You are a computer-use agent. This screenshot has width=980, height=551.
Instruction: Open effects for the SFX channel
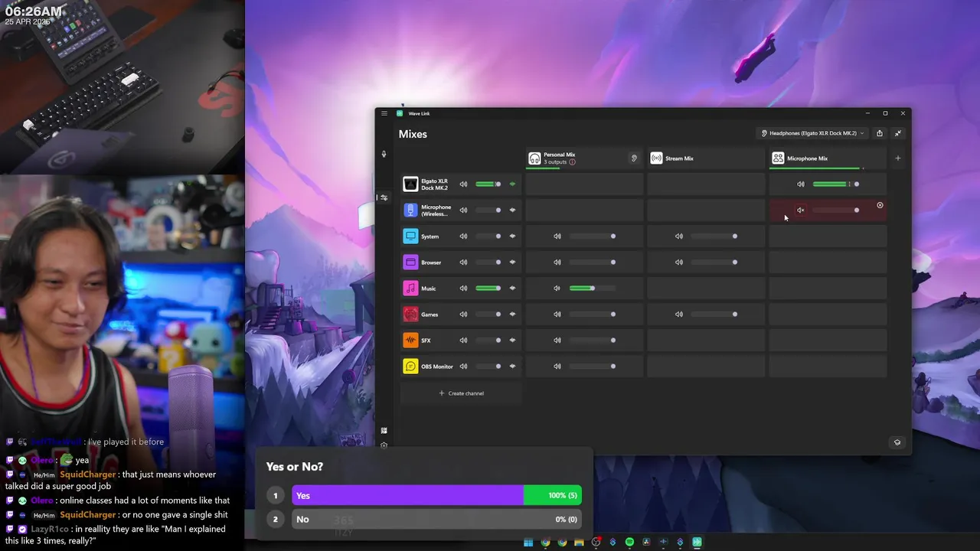(512, 341)
